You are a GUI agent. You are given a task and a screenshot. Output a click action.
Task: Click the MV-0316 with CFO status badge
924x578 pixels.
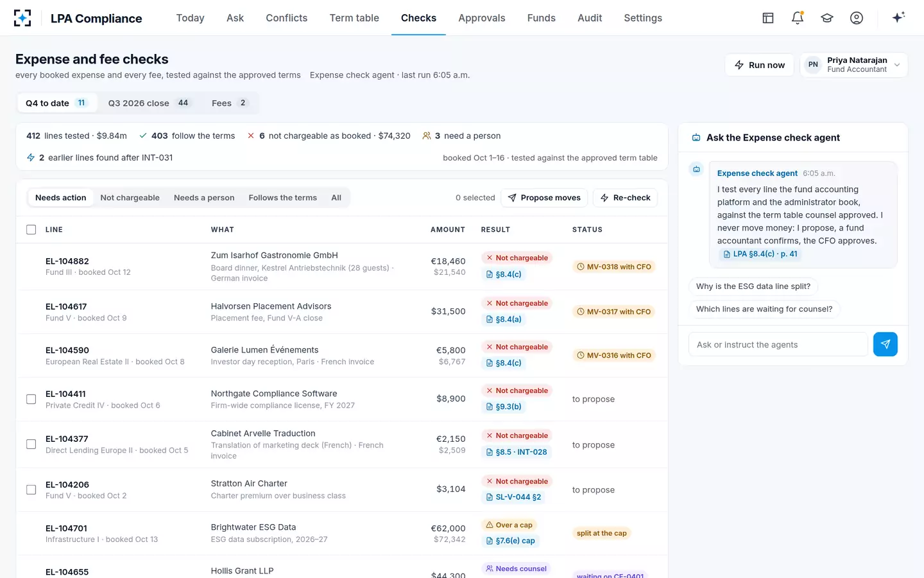(614, 355)
